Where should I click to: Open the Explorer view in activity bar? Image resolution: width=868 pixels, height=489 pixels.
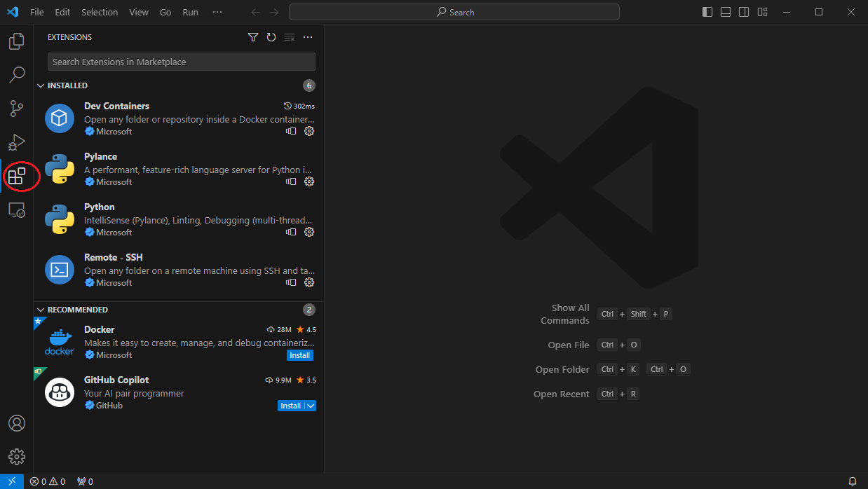click(17, 41)
